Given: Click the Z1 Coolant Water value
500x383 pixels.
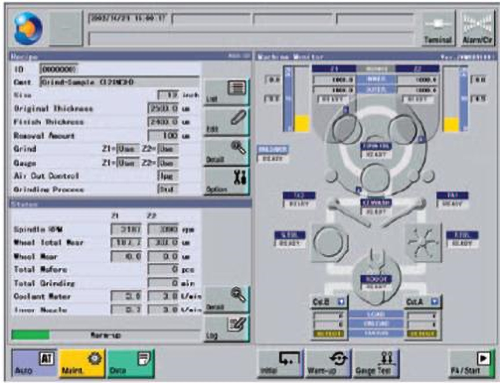Looking at the screenshot, I should coord(126,296).
